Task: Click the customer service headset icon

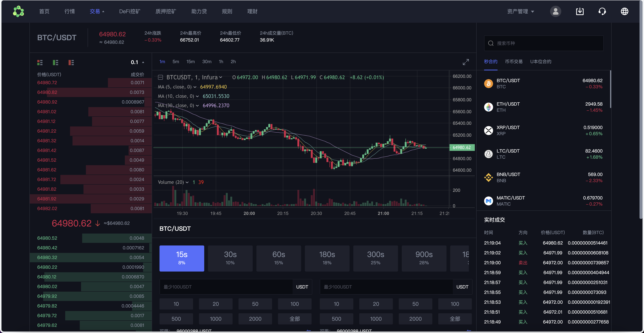Action: point(602,11)
